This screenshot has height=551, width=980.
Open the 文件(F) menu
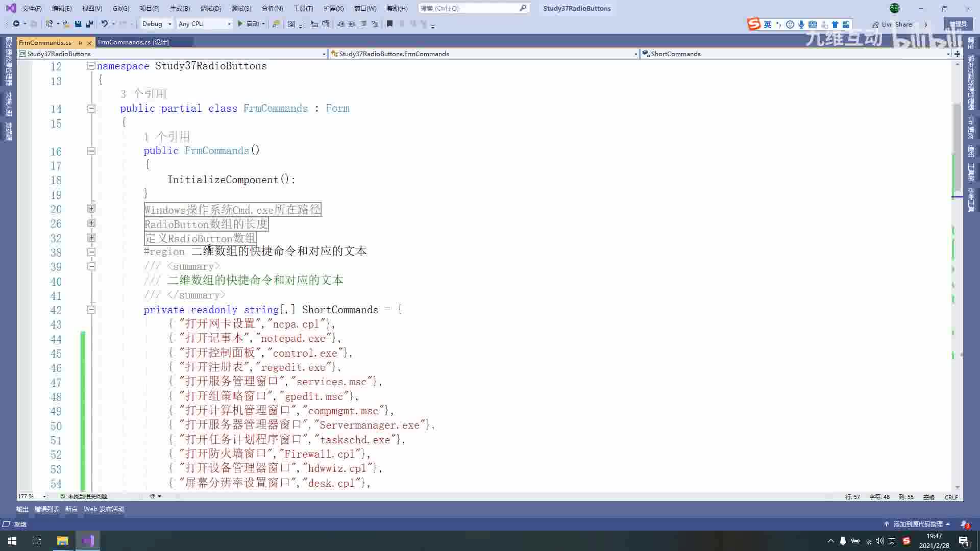(x=32, y=8)
